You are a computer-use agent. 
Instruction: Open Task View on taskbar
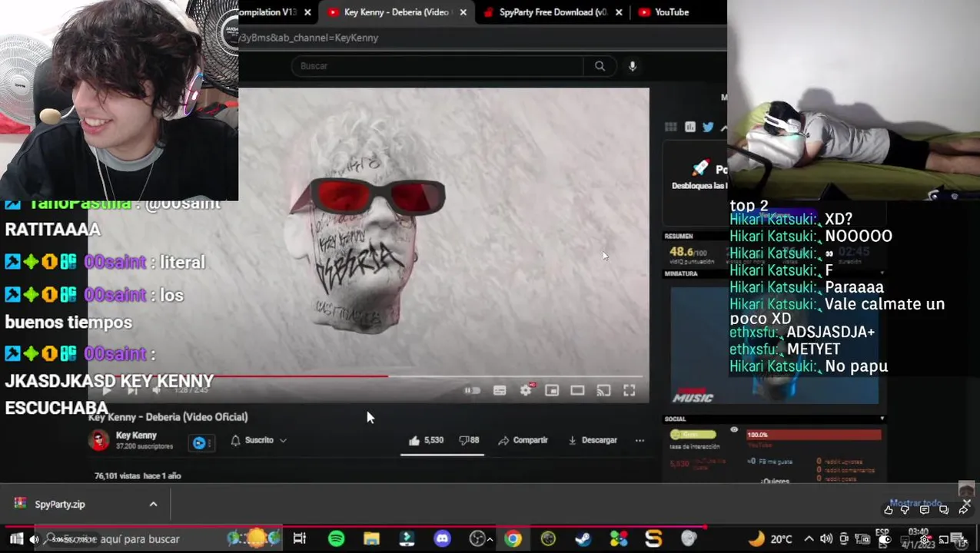[x=300, y=539]
